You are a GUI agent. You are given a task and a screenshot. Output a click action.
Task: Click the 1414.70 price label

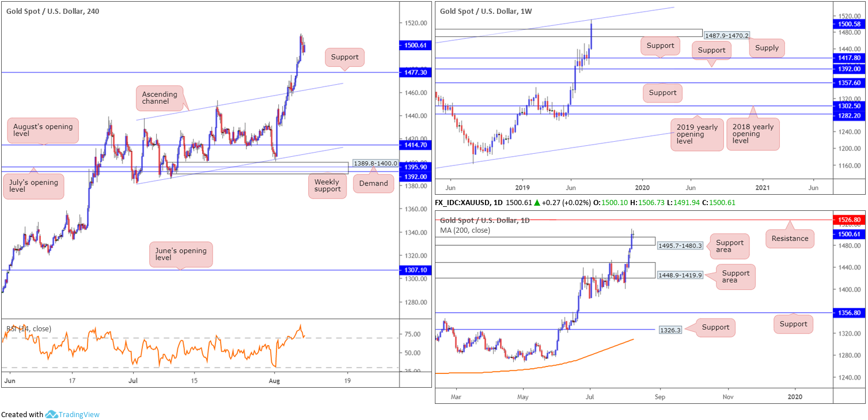point(415,145)
